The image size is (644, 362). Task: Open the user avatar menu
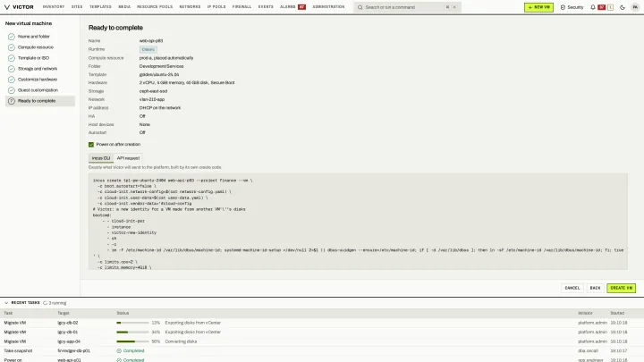635,7
